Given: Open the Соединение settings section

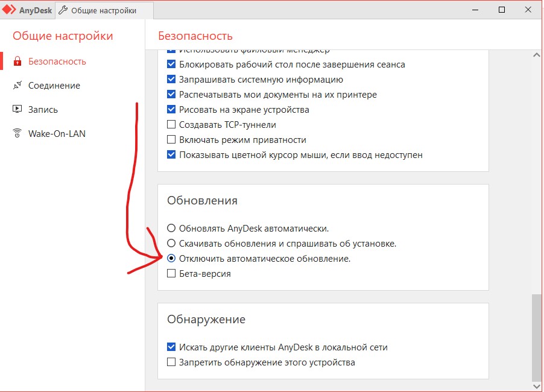Looking at the screenshot, I should pyautogui.click(x=54, y=86).
